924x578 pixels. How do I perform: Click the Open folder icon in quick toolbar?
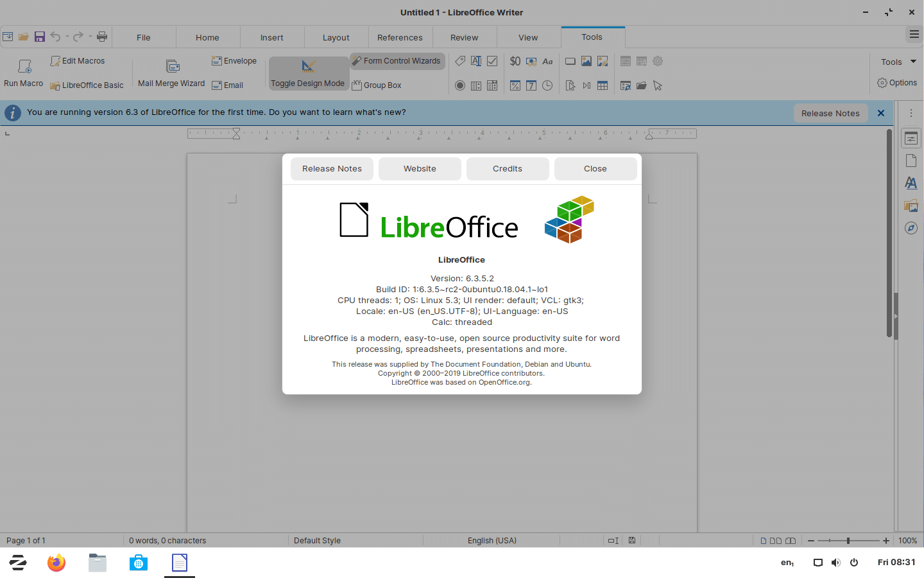(x=24, y=37)
